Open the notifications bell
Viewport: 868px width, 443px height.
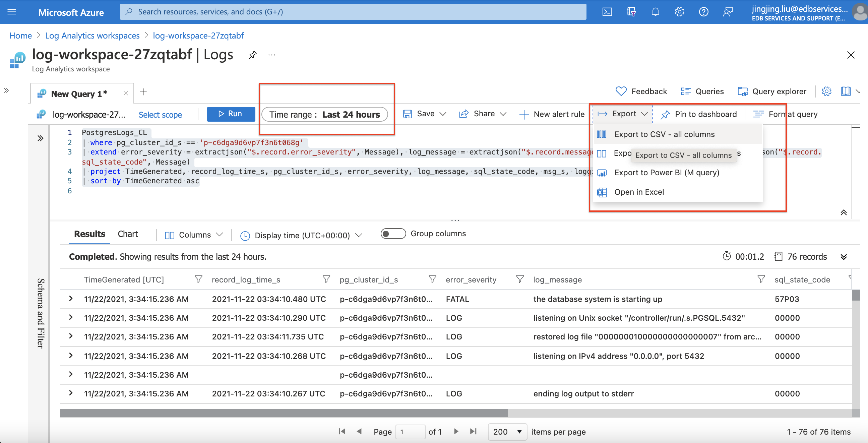655,12
